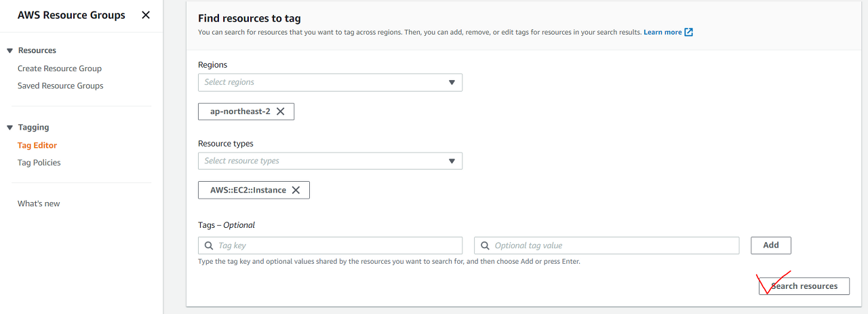Click the magnifier icon in tag value field
This screenshot has width=868, height=314.
[x=485, y=246]
